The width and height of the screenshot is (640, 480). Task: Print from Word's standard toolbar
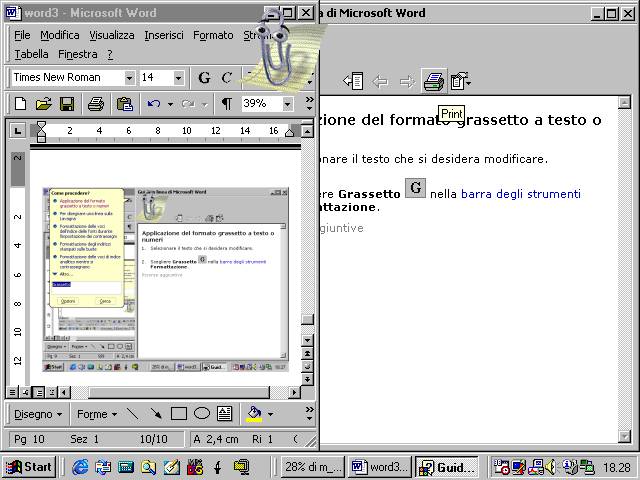tap(96, 104)
